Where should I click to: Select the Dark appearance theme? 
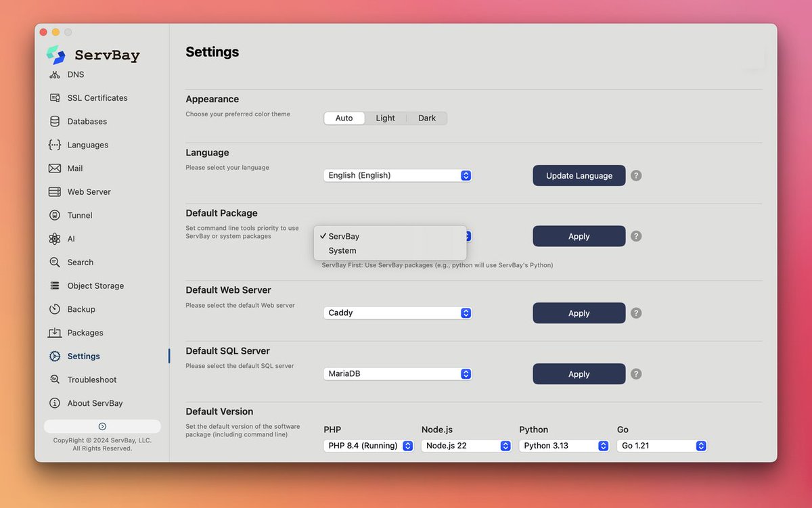pyautogui.click(x=427, y=118)
